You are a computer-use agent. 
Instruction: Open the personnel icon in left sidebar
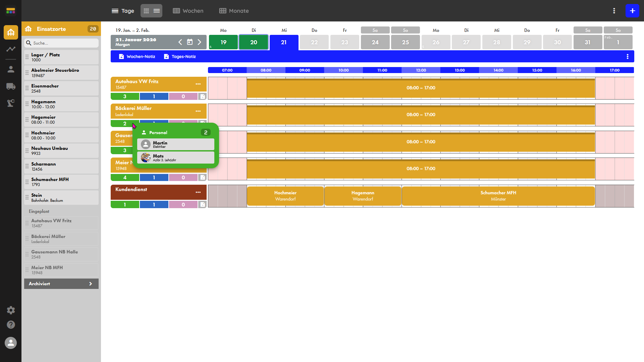(11, 69)
